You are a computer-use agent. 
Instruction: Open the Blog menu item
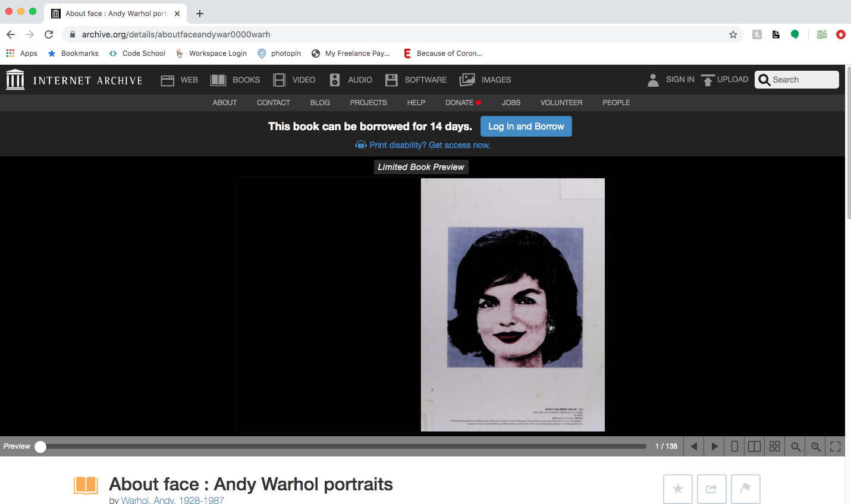[320, 103]
